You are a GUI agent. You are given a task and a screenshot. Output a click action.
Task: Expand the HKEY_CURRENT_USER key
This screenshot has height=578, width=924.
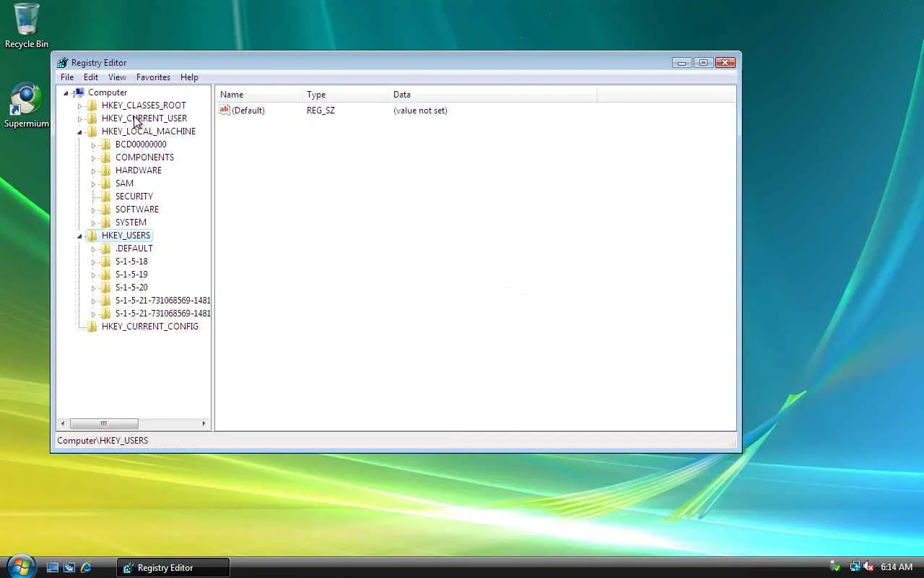79,118
